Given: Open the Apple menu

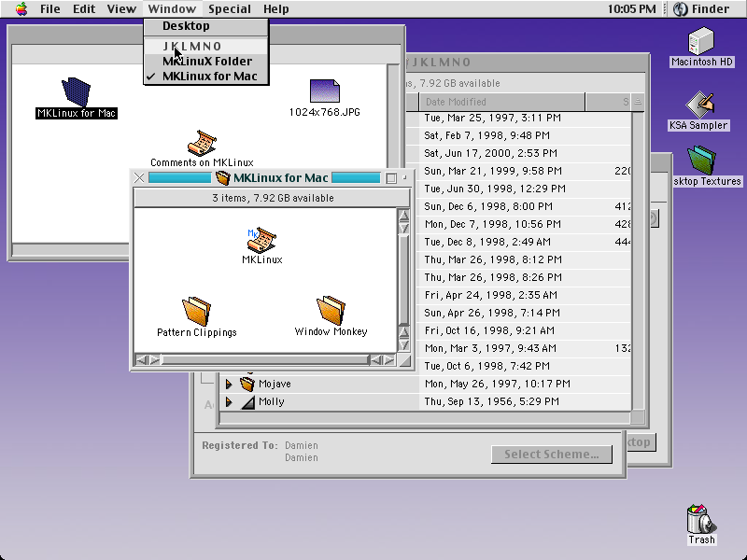Looking at the screenshot, I should pyautogui.click(x=21, y=8).
